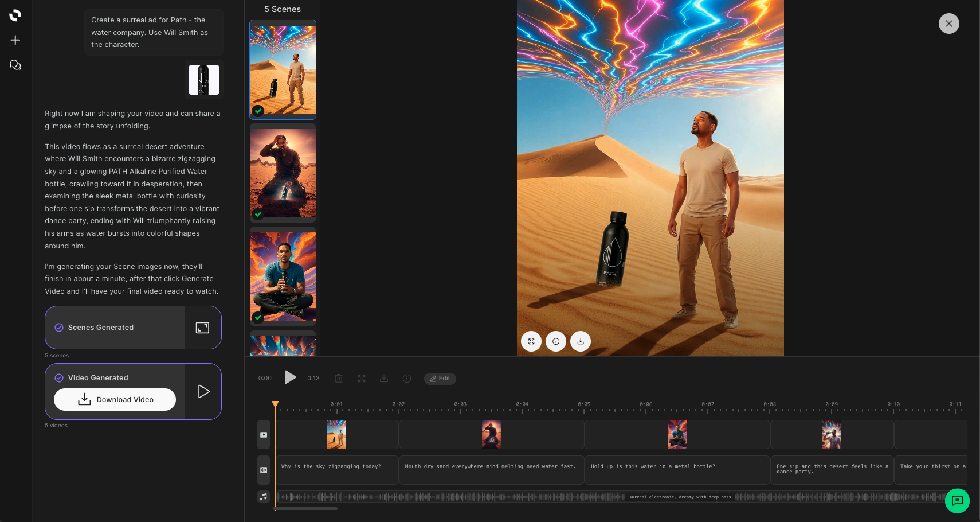Open a new project with the plus icon

point(15,40)
